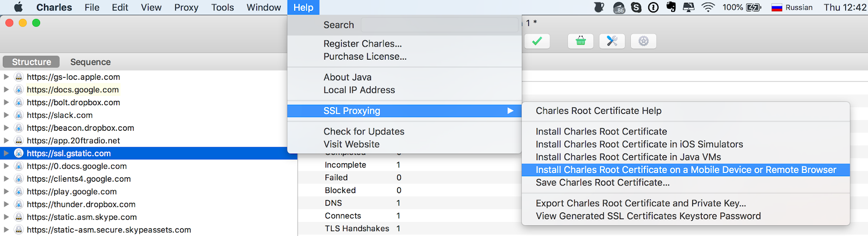Click the globe icon next to slack.com
Viewport: 868px width, 236px height.
(18, 115)
